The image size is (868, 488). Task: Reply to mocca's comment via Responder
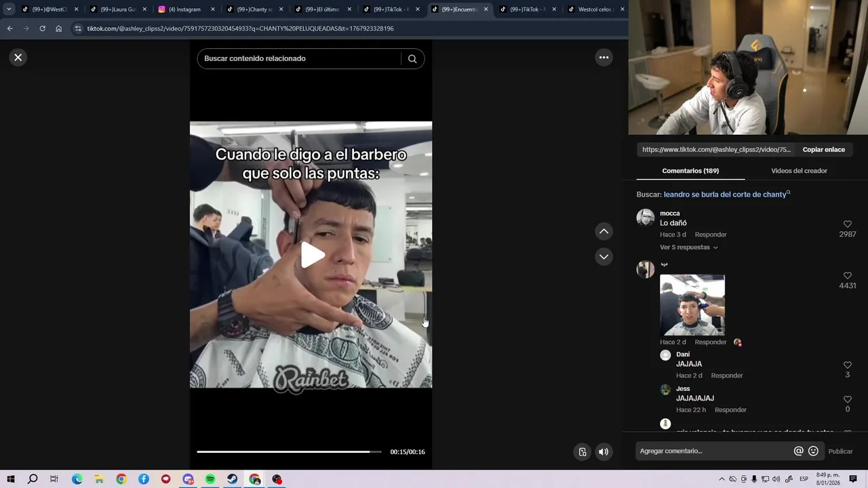click(x=710, y=235)
